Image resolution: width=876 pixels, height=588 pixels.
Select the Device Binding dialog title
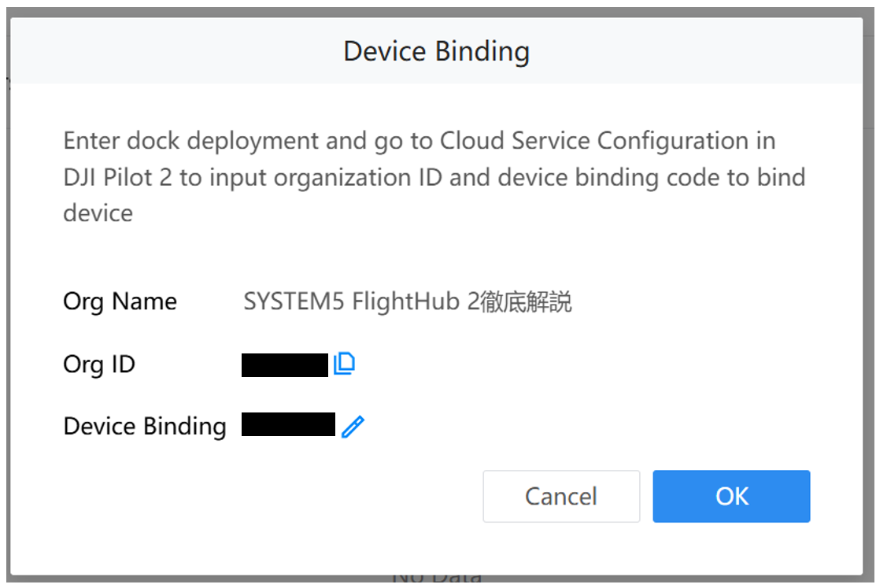tap(436, 51)
